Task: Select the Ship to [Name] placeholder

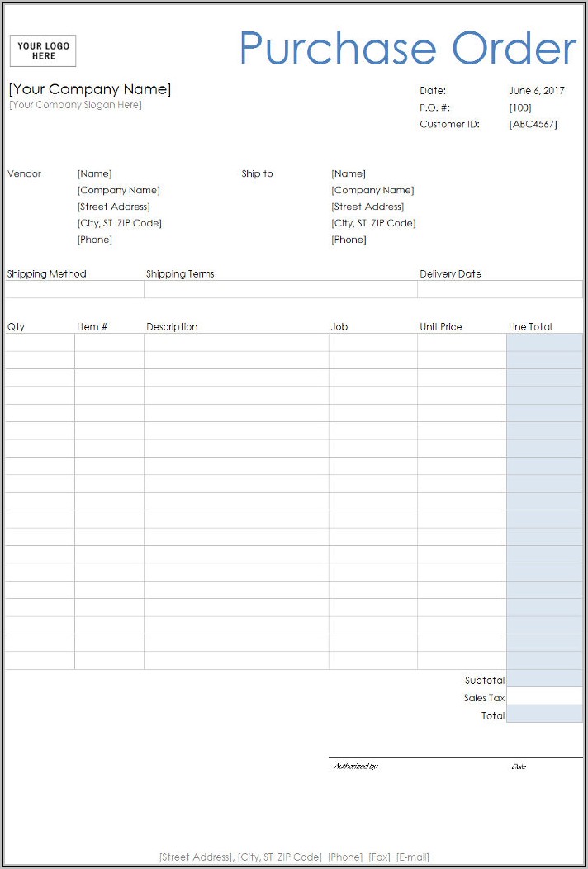Action: coord(348,173)
